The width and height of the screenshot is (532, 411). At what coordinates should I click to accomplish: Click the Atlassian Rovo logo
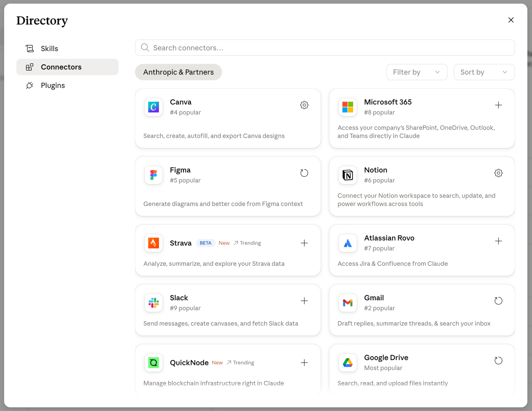pos(348,243)
